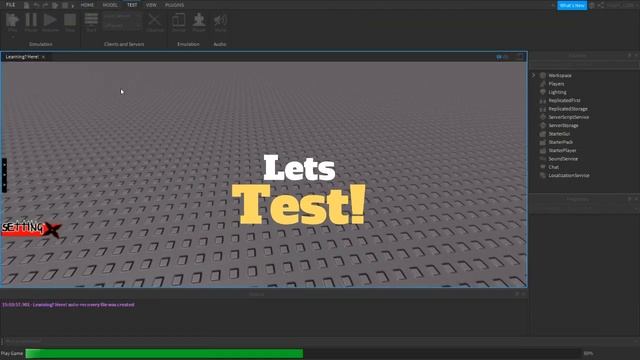Click Start in Clients and Servers
640x360 pixels.
tap(91, 22)
